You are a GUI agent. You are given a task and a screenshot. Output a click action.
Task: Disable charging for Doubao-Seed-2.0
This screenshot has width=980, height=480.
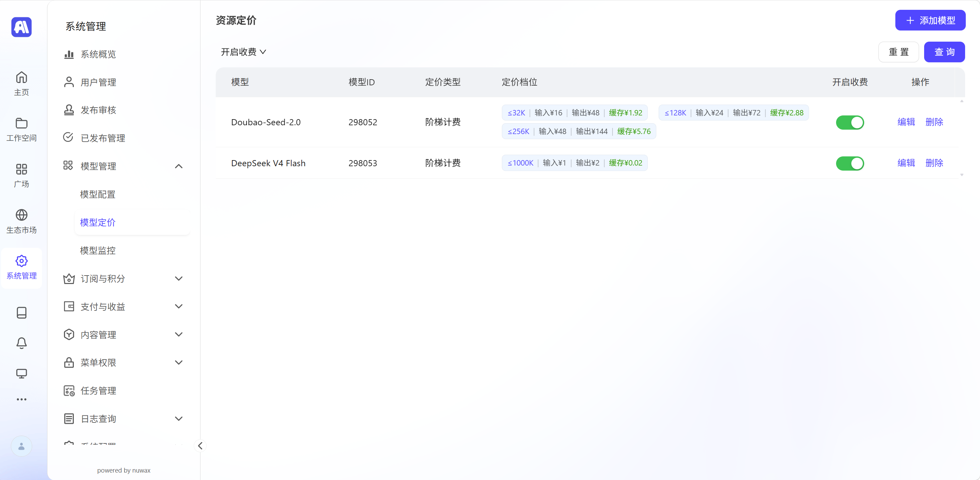tap(850, 123)
